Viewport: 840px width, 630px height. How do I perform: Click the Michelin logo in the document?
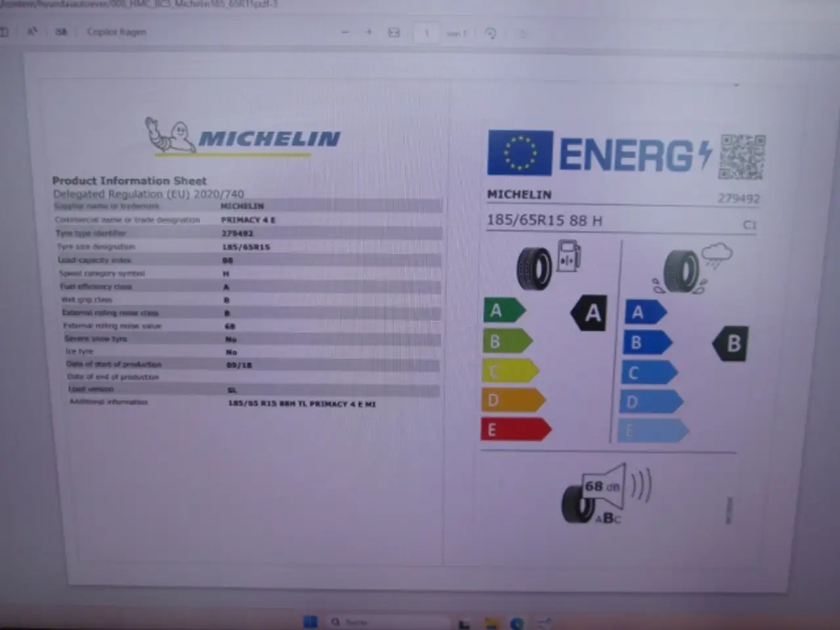click(243, 136)
